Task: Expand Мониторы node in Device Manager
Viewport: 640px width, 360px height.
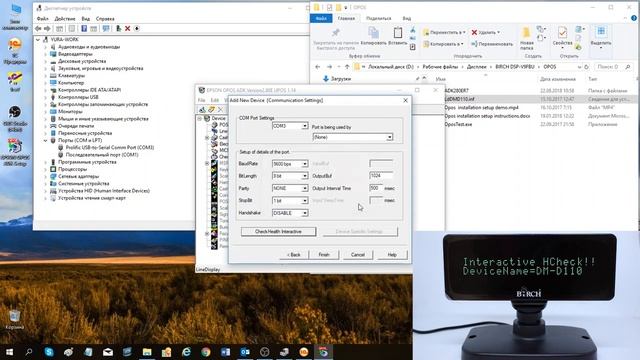Action: [46, 111]
